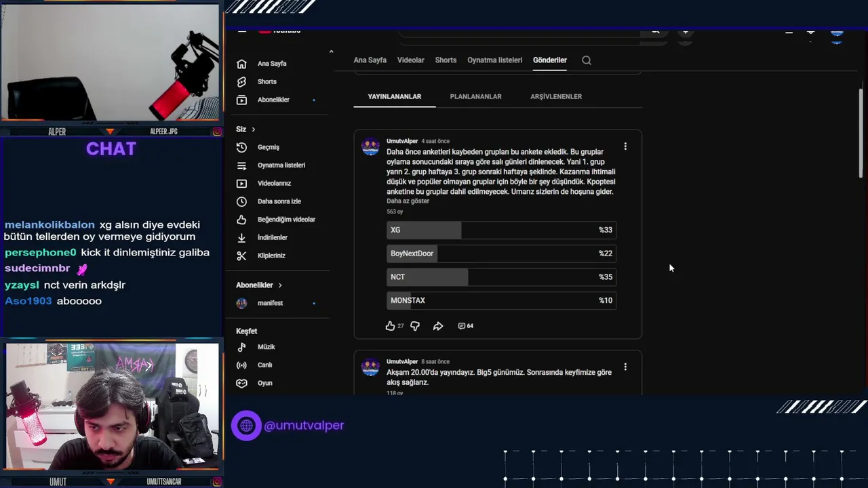Viewport: 868px width, 488px height.
Task: Open Geçmiş history page
Action: (269, 147)
